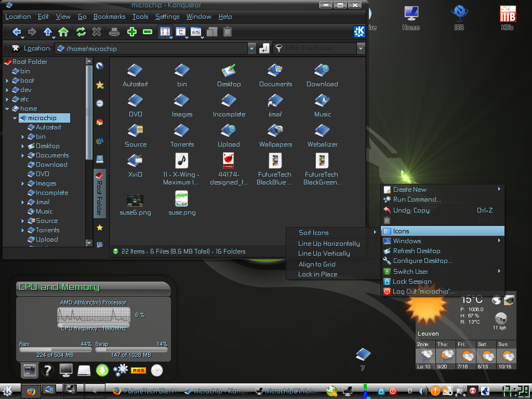
Task: Switch to microchip@infobas terminal taskbar entry
Action: coord(288,391)
